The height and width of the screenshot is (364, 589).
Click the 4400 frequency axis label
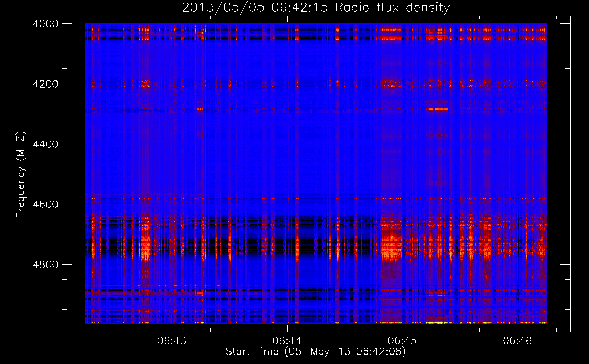[45, 144]
